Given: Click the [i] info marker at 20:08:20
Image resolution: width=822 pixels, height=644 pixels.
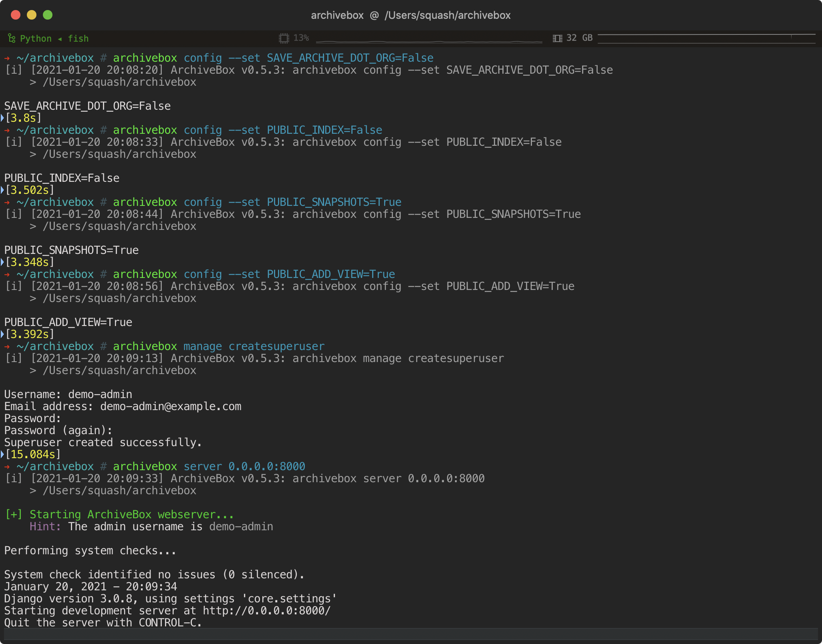Looking at the screenshot, I should [14, 70].
